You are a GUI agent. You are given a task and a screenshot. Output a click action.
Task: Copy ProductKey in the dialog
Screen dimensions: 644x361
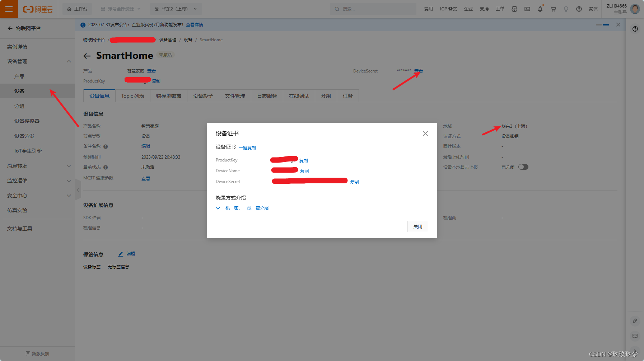pos(304,161)
